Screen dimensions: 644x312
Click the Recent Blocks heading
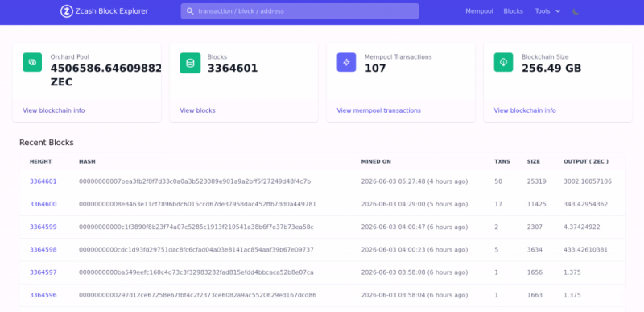[47, 143]
